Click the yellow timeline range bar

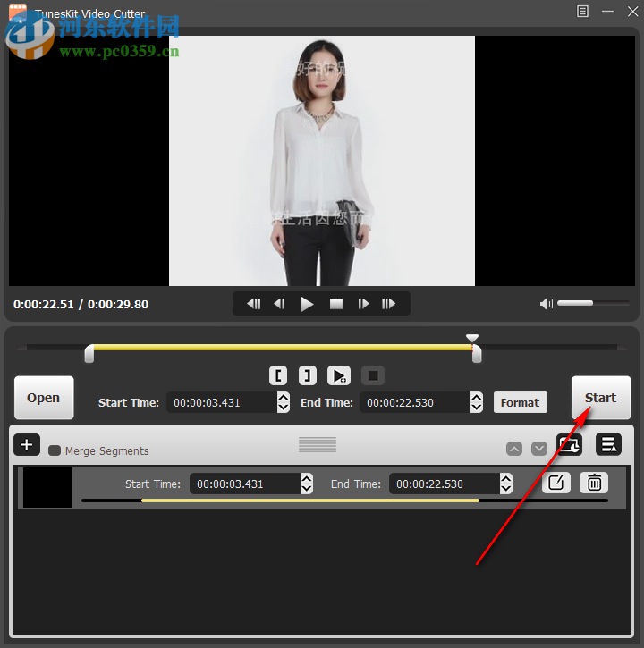283,348
